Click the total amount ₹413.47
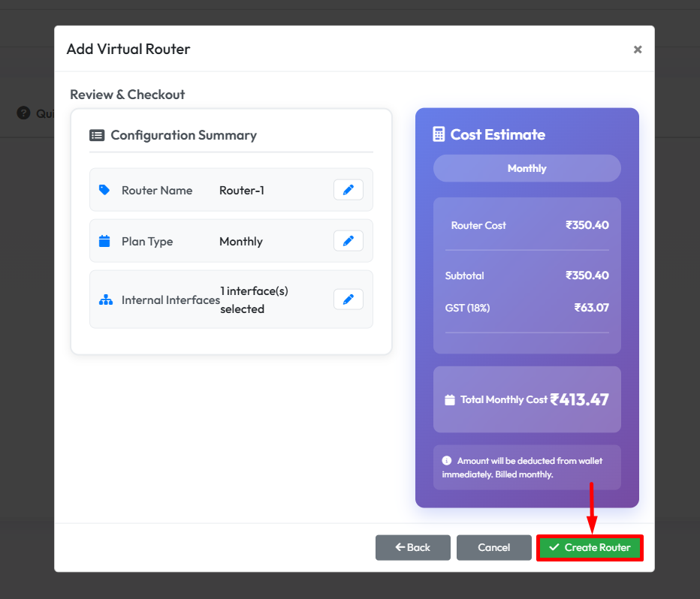Viewport: 700px width, 599px height. (579, 399)
